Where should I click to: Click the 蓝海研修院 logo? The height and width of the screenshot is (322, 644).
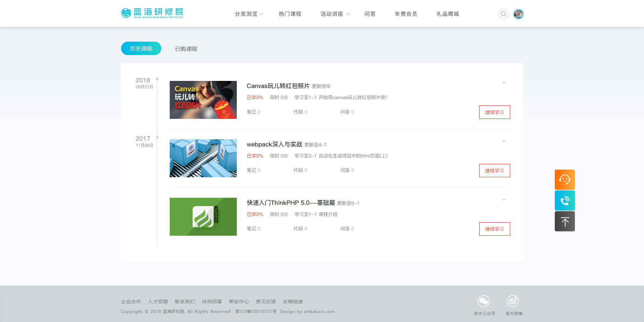pos(152,13)
